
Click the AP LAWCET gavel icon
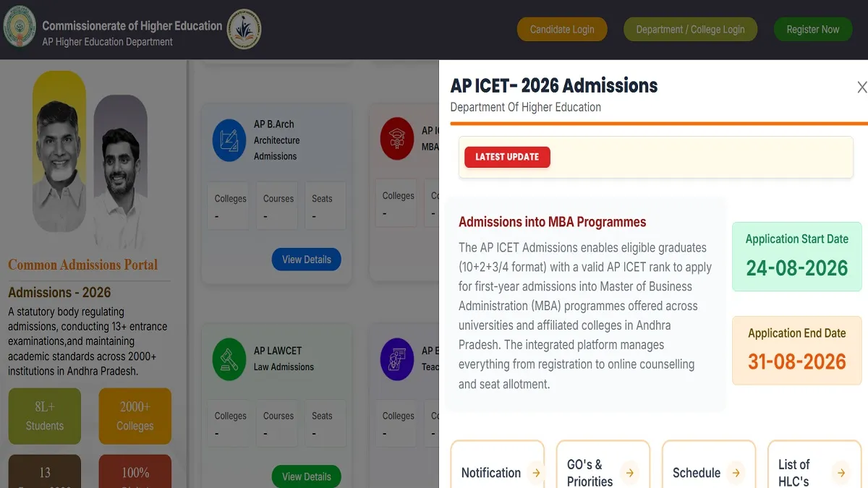point(229,359)
